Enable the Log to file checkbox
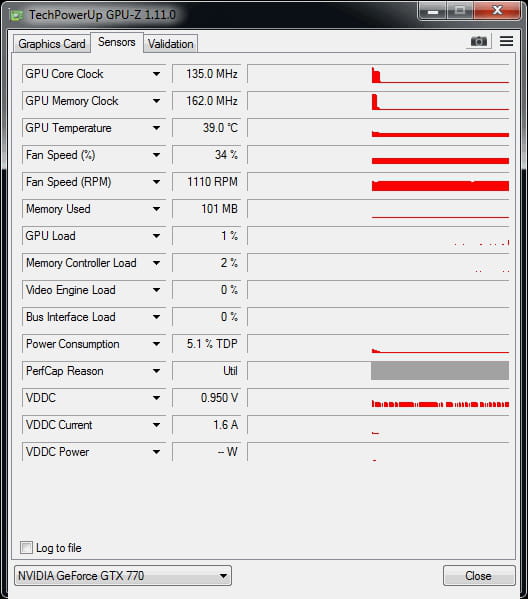Image resolution: width=528 pixels, height=599 pixels. pyautogui.click(x=26, y=547)
